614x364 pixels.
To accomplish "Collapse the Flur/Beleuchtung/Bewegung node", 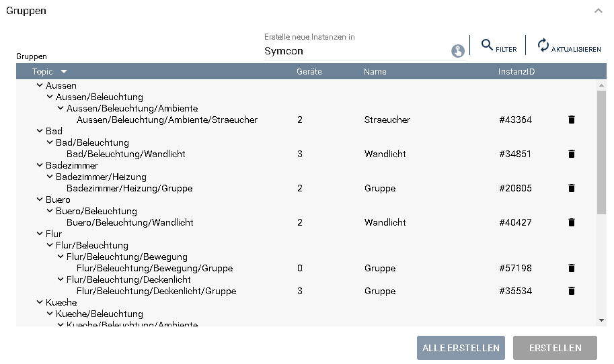I will click(61, 257).
